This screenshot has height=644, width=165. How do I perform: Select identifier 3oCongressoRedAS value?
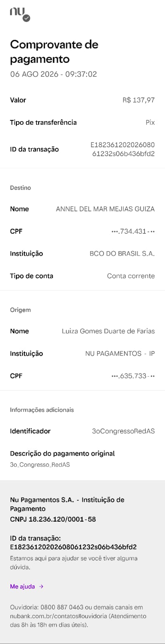click(x=124, y=431)
